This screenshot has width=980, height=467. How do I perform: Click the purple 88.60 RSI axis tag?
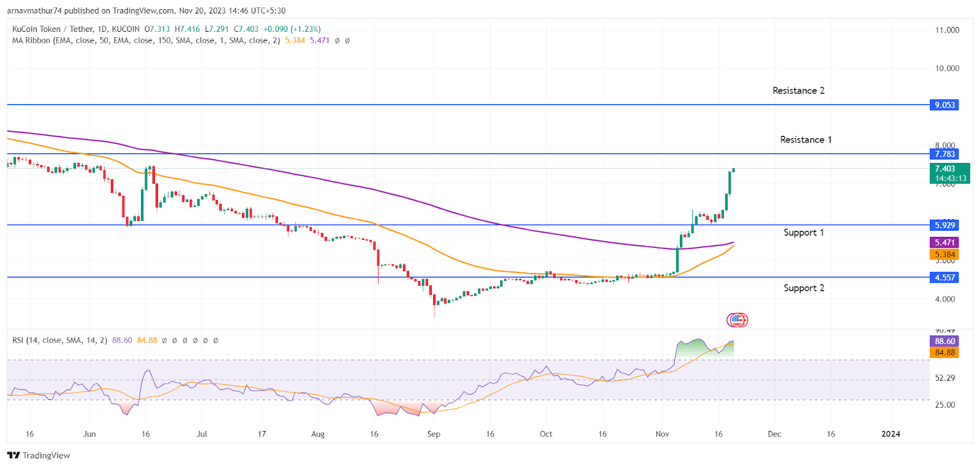(944, 341)
